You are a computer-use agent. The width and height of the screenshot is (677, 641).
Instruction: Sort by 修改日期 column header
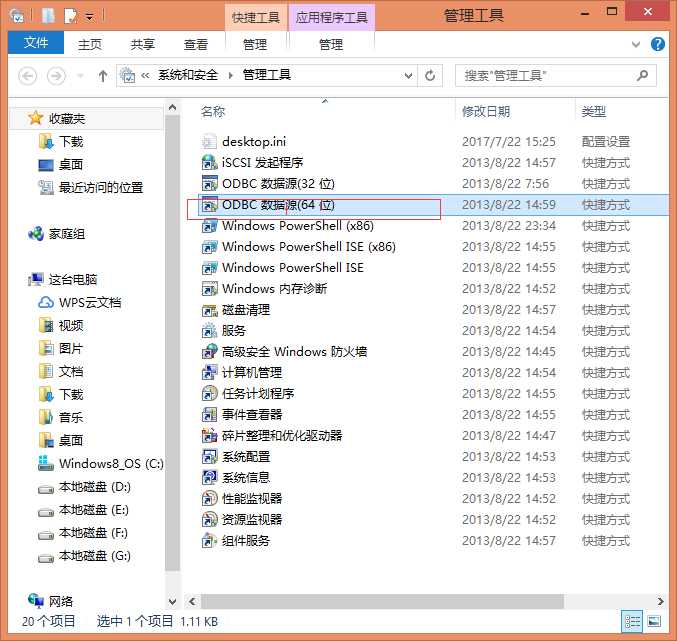click(x=486, y=111)
